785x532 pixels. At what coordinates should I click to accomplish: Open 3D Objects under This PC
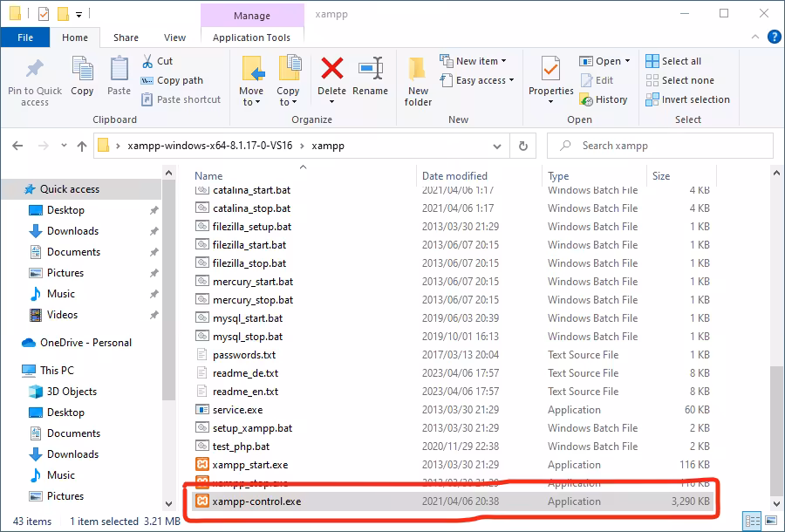coord(72,392)
